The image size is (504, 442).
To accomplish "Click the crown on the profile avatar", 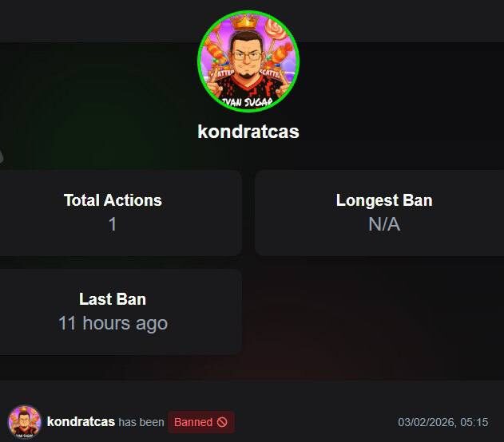I will click(x=244, y=22).
